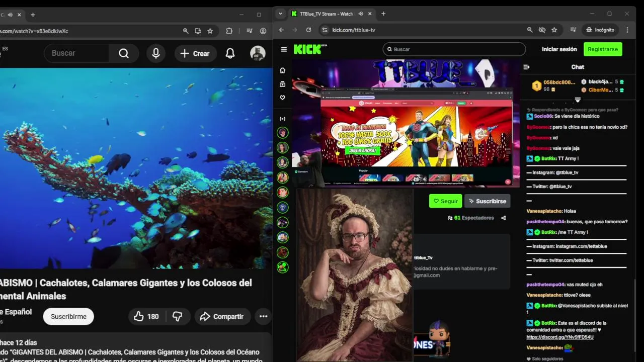Click the Kick Buscar search box
Viewport: 644px width, 362px height.
(454, 49)
